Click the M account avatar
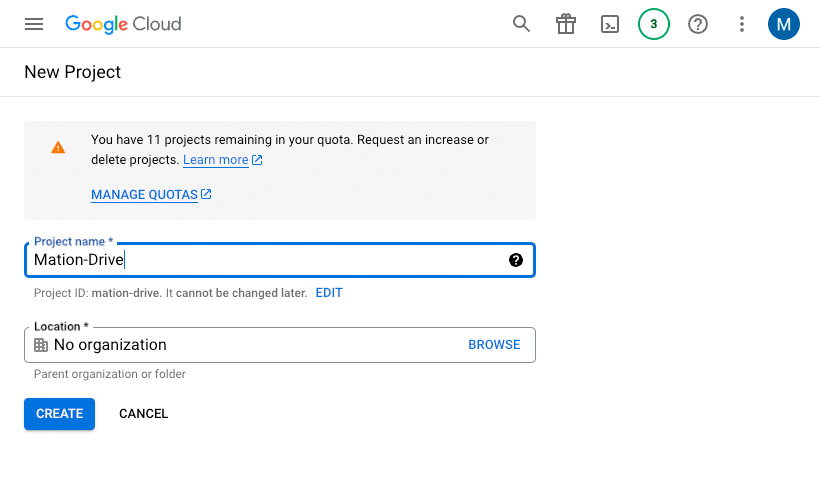The width and height of the screenshot is (820, 498). (x=783, y=24)
